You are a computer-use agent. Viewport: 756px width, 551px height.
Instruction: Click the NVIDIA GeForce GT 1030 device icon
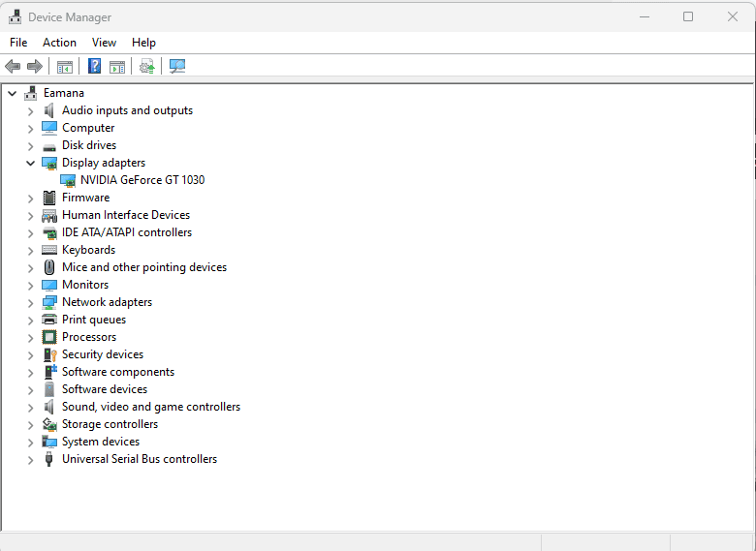(x=68, y=181)
